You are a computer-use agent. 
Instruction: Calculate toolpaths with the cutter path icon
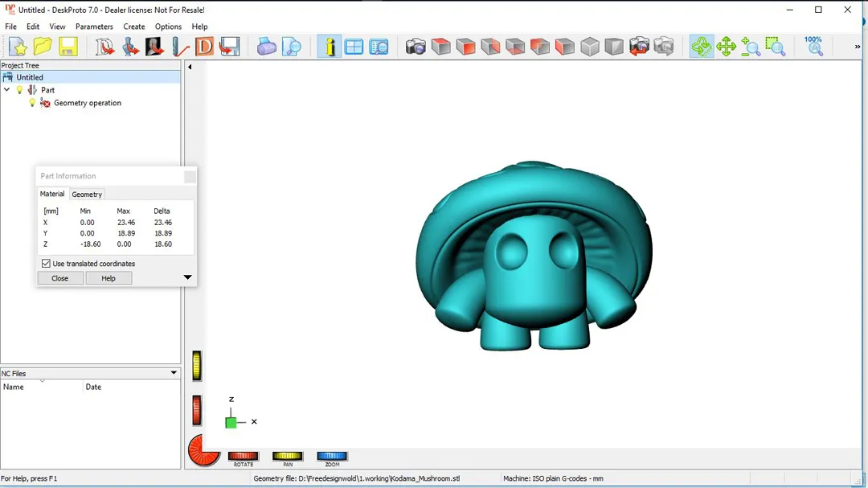179,47
